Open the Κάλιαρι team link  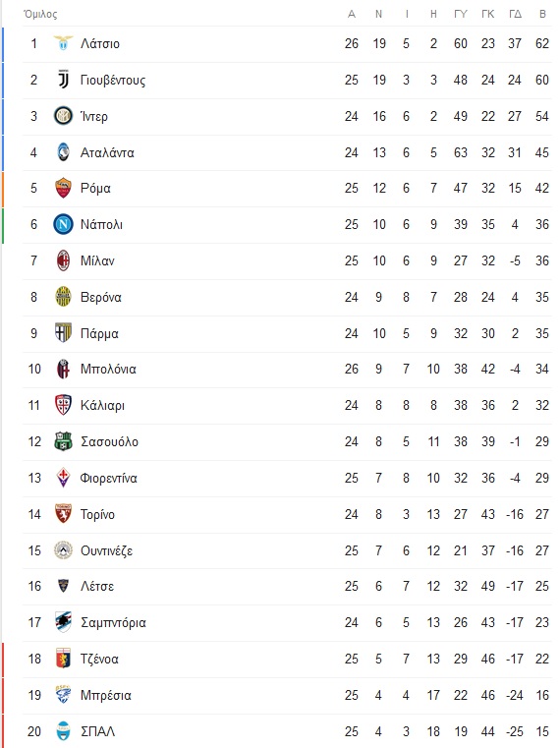pyautogui.click(x=102, y=406)
